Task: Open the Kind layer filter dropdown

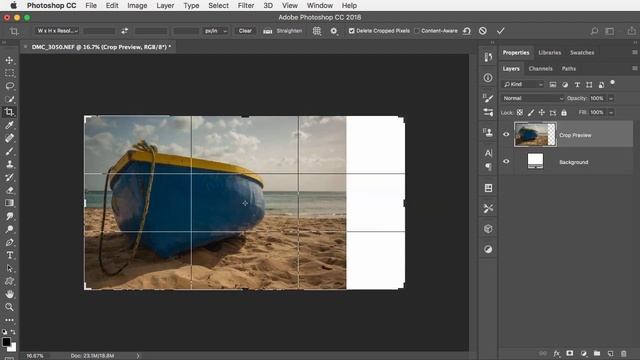Action: point(522,84)
